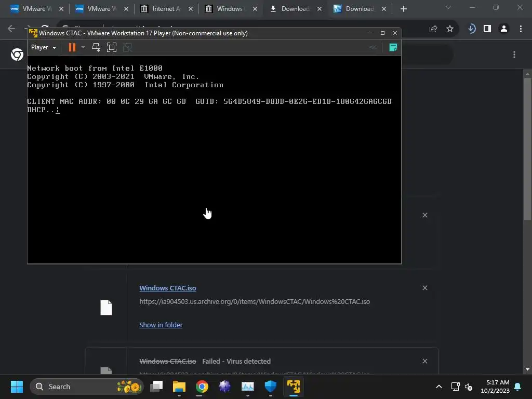
Task: Open the green VMware notes/message icon
Action: (x=393, y=47)
